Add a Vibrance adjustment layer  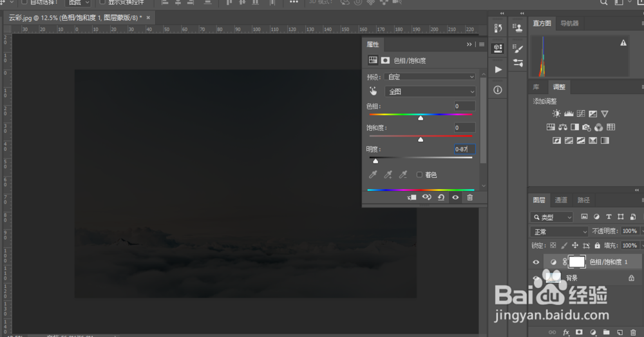tap(605, 114)
